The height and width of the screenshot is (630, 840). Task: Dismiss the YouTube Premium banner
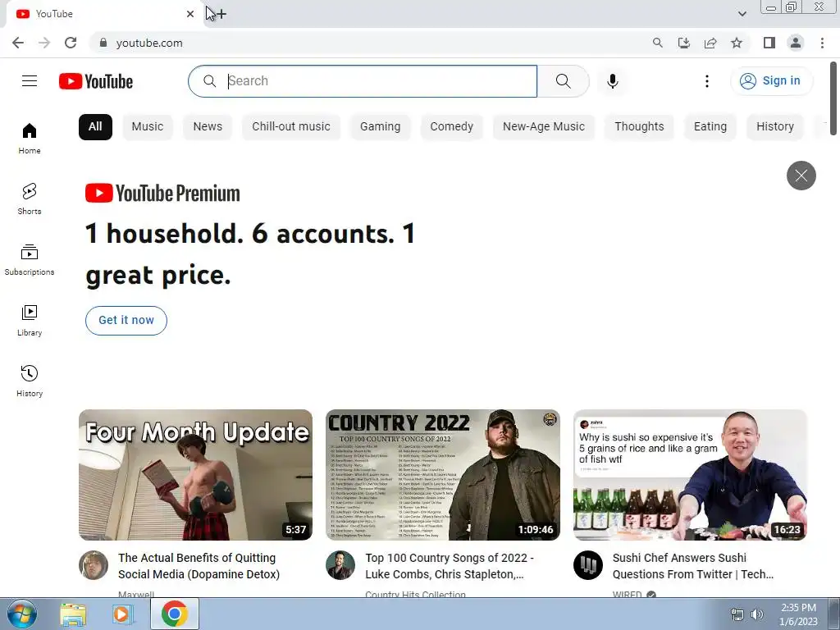click(x=801, y=176)
